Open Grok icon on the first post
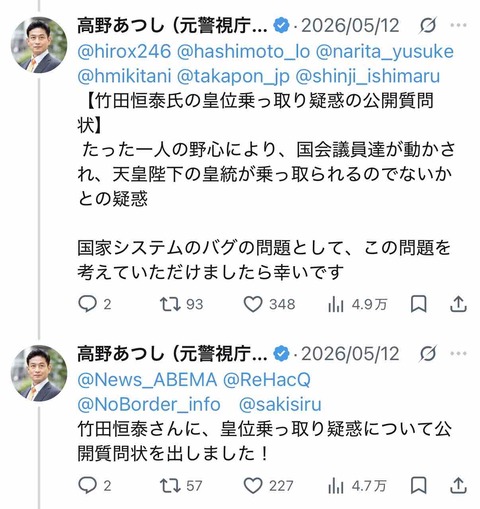 pos(428,25)
